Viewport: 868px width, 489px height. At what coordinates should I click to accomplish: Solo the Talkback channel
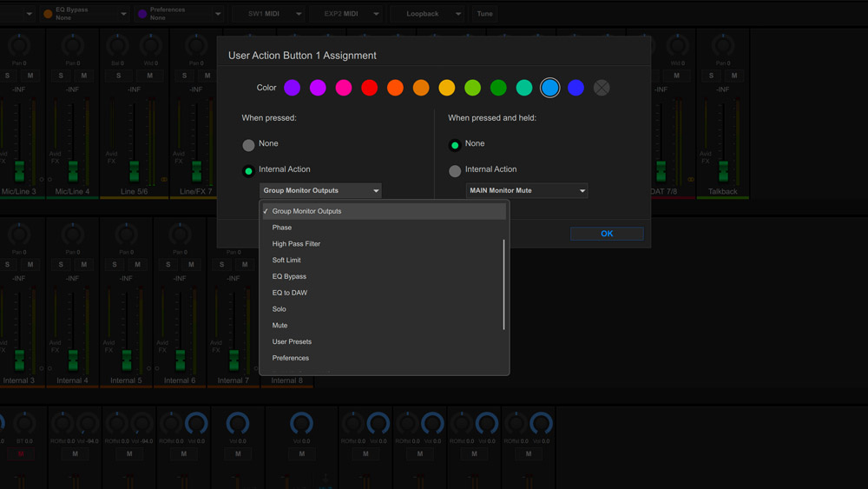pyautogui.click(x=712, y=76)
